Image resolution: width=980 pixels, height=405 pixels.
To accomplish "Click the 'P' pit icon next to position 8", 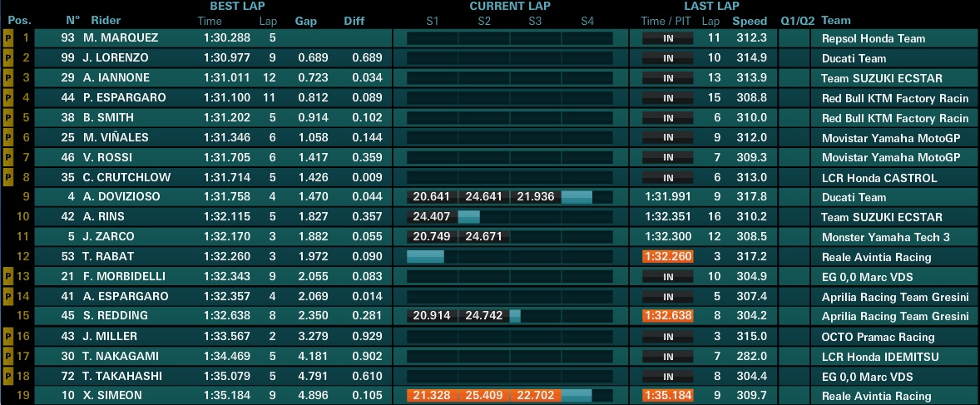I will (8, 177).
